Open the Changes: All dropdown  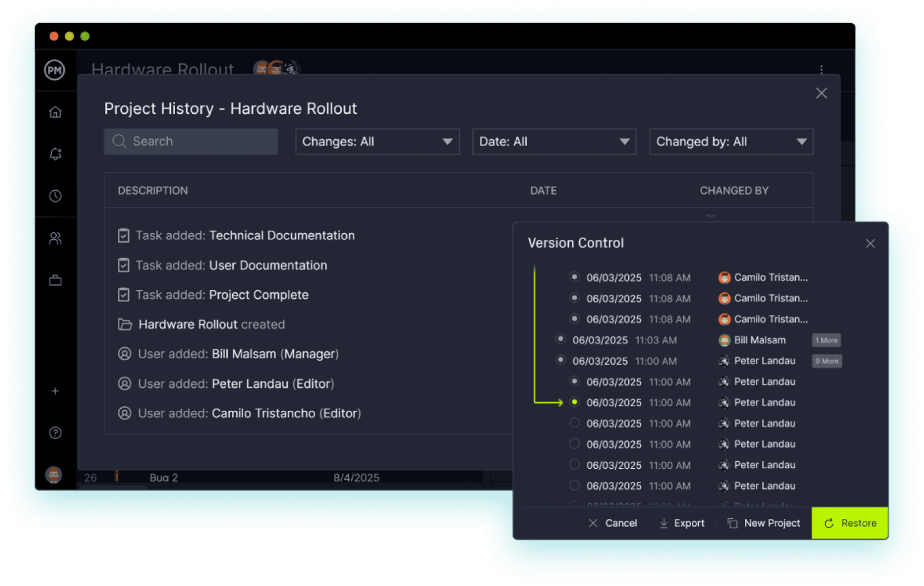377,141
